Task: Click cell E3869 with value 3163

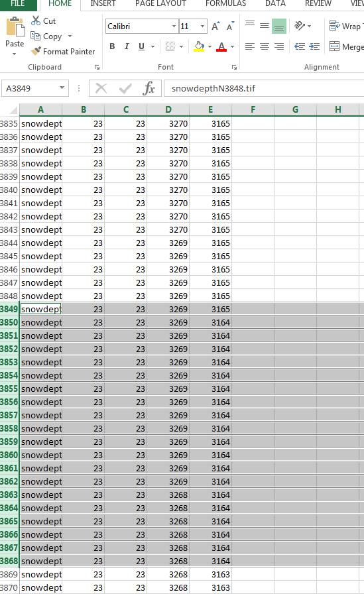Action: 211,574
